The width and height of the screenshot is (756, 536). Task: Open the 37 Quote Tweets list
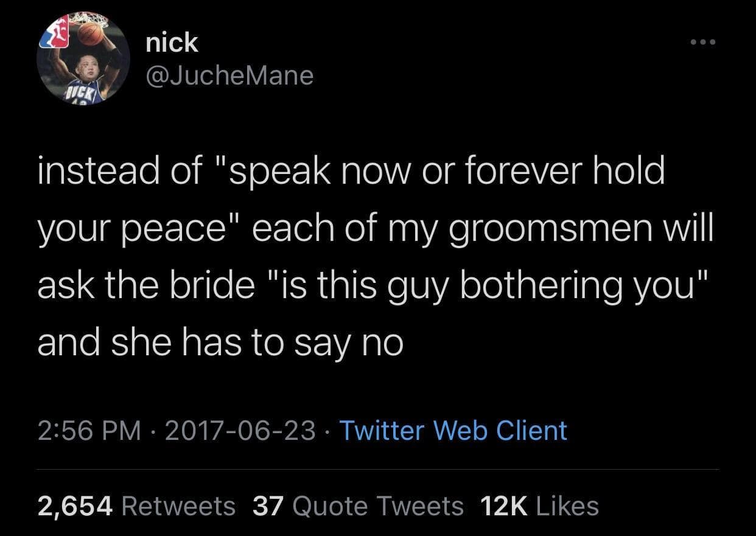pyautogui.click(x=358, y=505)
